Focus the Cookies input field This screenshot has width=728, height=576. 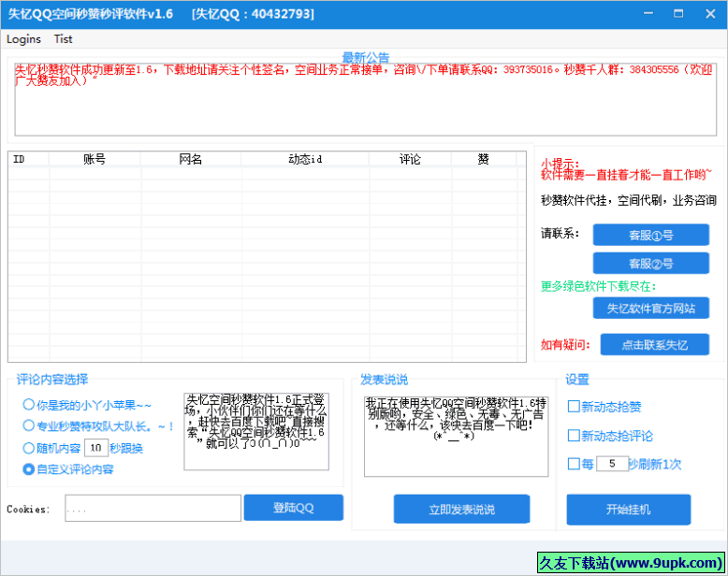click(153, 509)
